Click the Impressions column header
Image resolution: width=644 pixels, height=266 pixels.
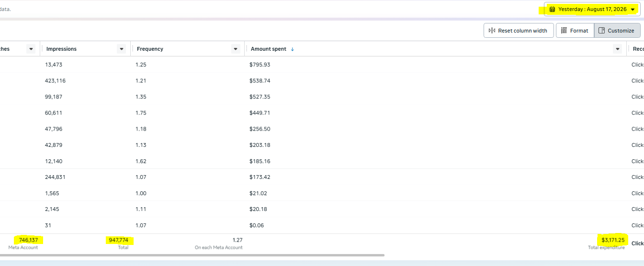tap(61, 49)
